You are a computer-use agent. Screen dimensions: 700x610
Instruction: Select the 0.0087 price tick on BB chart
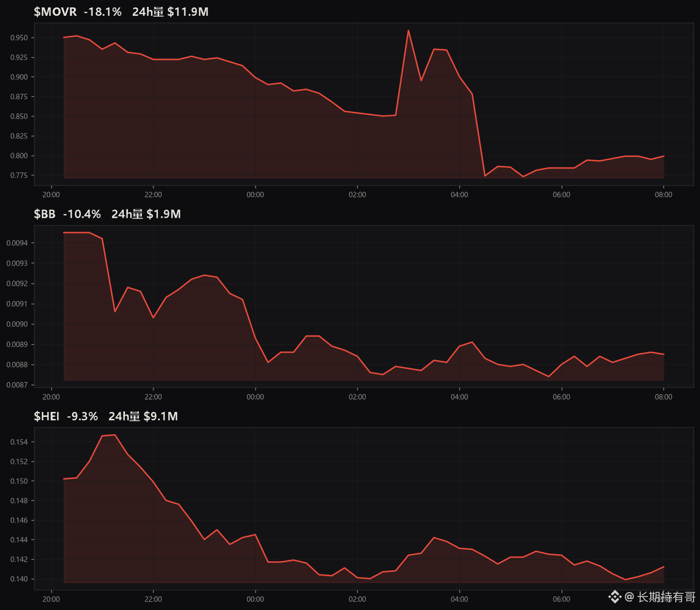pos(17,385)
